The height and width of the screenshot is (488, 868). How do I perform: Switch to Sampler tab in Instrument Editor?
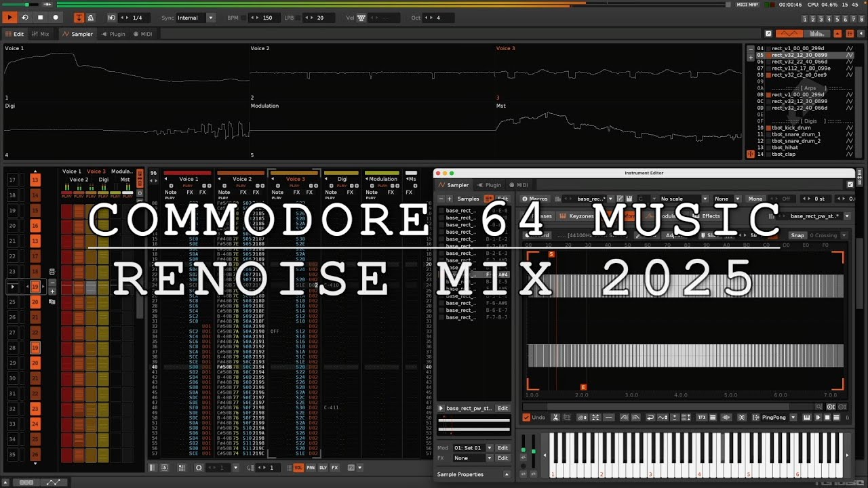[454, 185]
